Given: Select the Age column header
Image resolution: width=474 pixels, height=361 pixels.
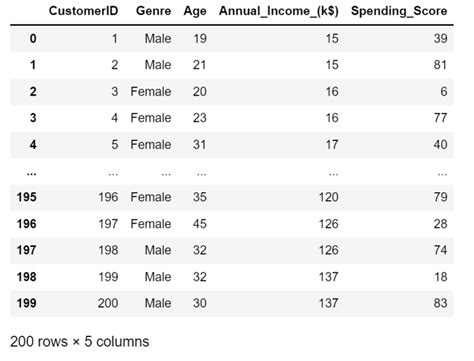Looking at the screenshot, I should [195, 12].
